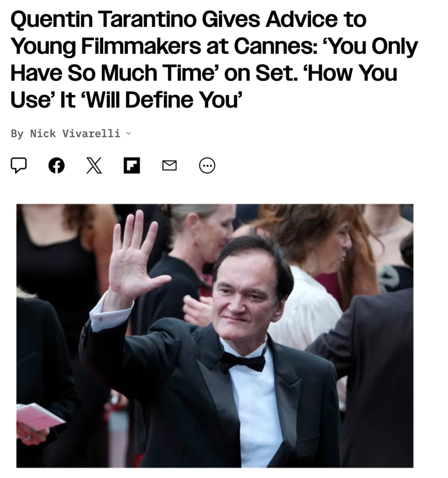Share to Flipboard with the red F icon
This screenshot has height=478, width=448.
pos(132,165)
